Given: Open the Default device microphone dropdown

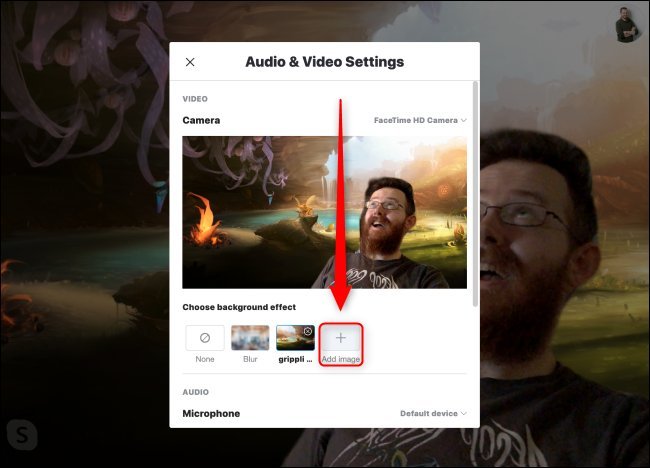Looking at the screenshot, I should pos(434,413).
